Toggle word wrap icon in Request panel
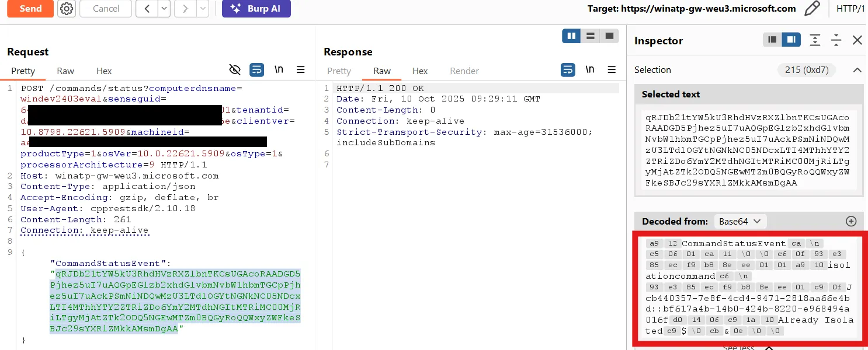Screen dimensions: 868x350 pos(256,70)
